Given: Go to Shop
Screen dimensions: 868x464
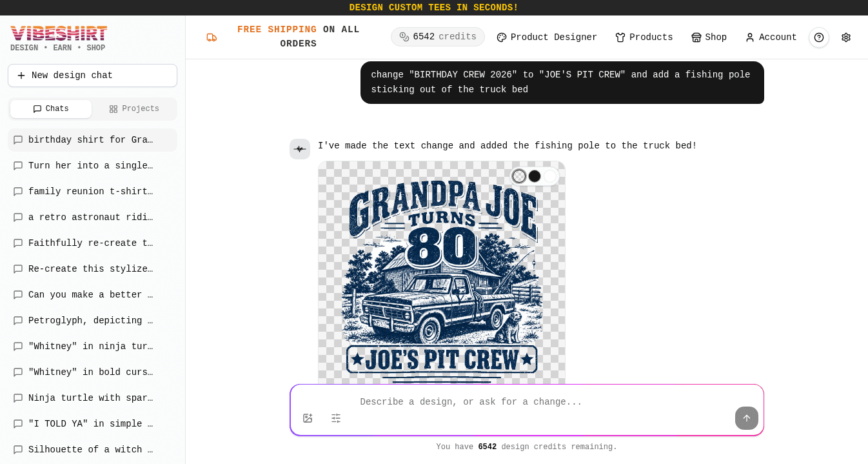Looking at the screenshot, I should (x=709, y=37).
